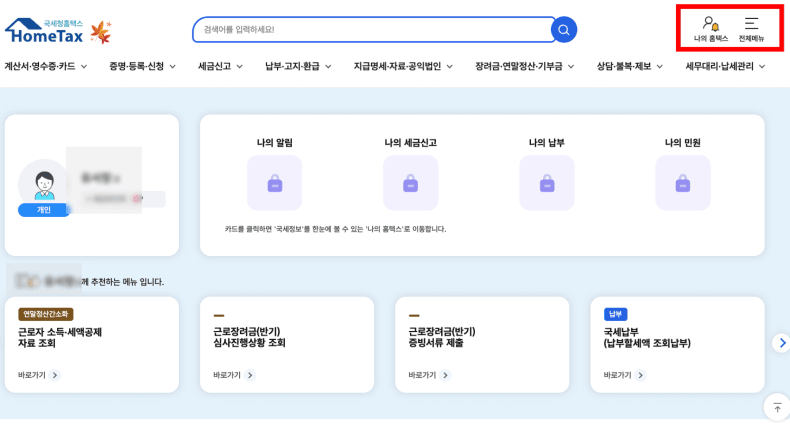The width and height of the screenshot is (790, 427).
Task: Click 바로가기 under 근로장려금 심사진행상황 조회
Action: (227, 375)
